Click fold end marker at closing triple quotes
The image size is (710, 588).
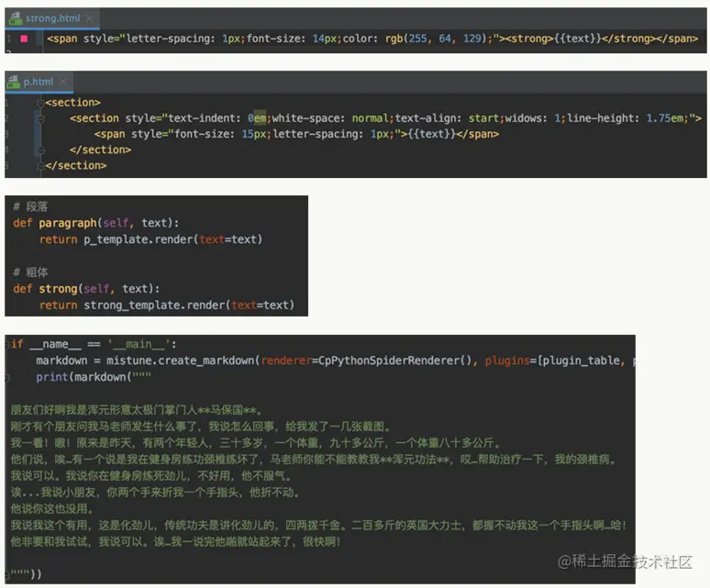pos(7,574)
